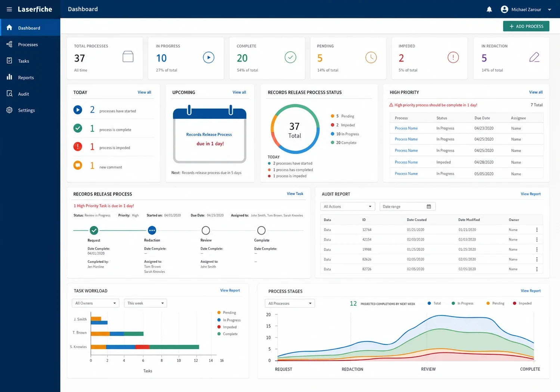The width and height of the screenshot is (560, 392).
Task: Click the green check icon for process complete
Action: click(x=78, y=128)
